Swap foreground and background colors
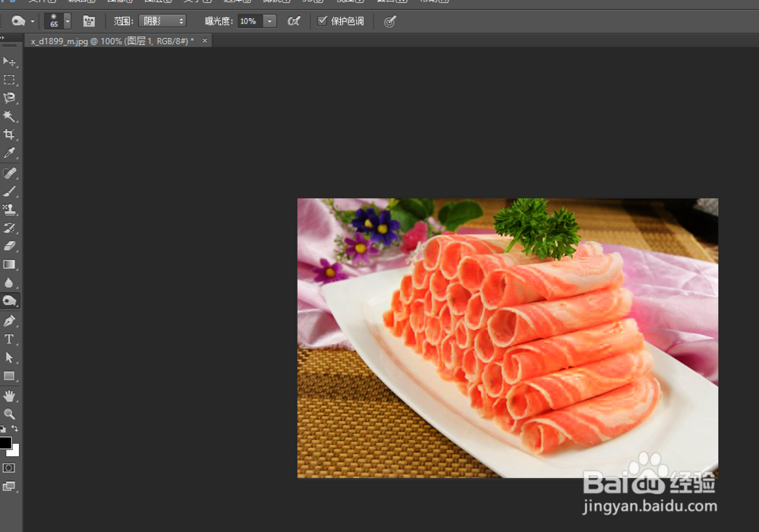Screen dimensions: 759x532 pos(15,428)
